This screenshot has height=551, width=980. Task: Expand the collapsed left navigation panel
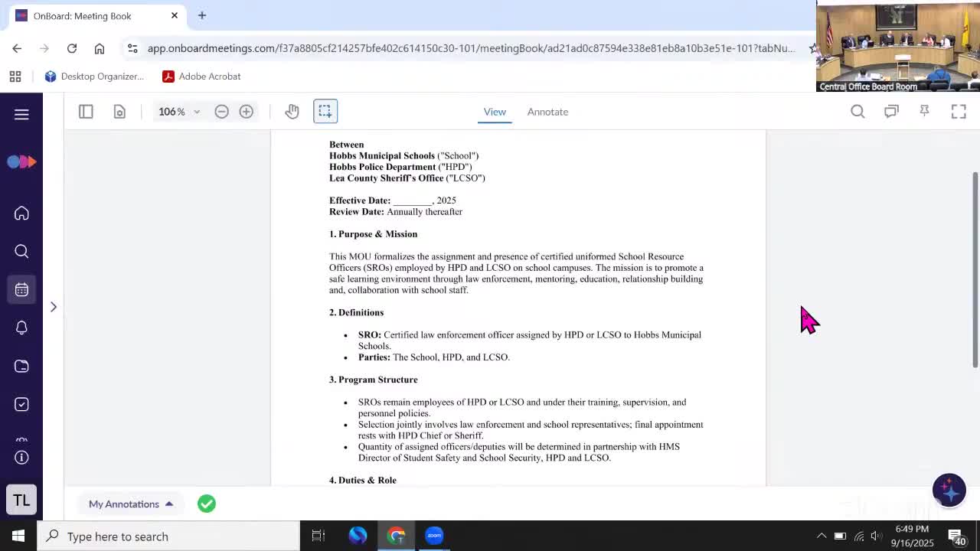tap(54, 307)
